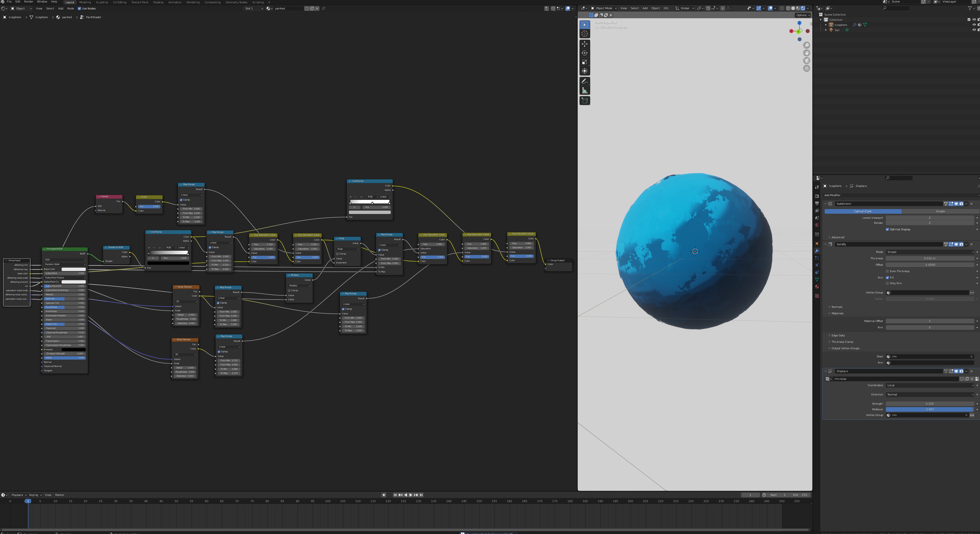Open the Solidify Mode dropdown
The image size is (980, 534).
[929, 252]
